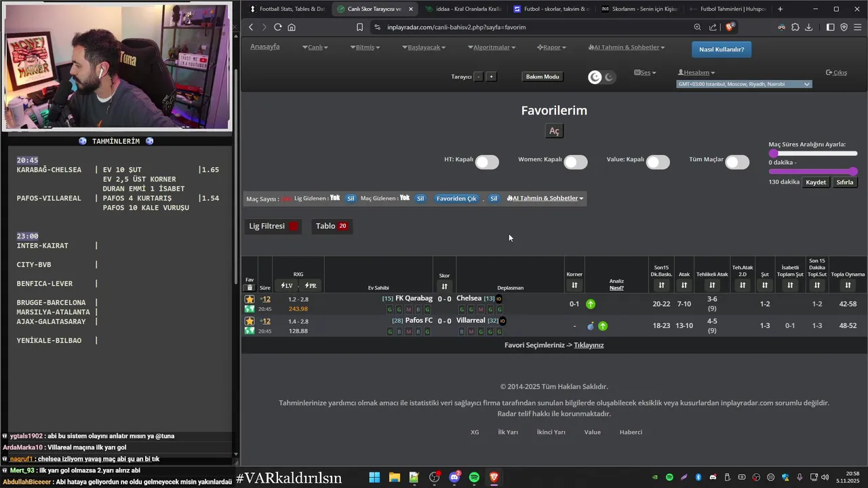This screenshot has width=868, height=488.
Task: Switch to Futbol - skorlar, takvim tab
Action: (552, 9)
